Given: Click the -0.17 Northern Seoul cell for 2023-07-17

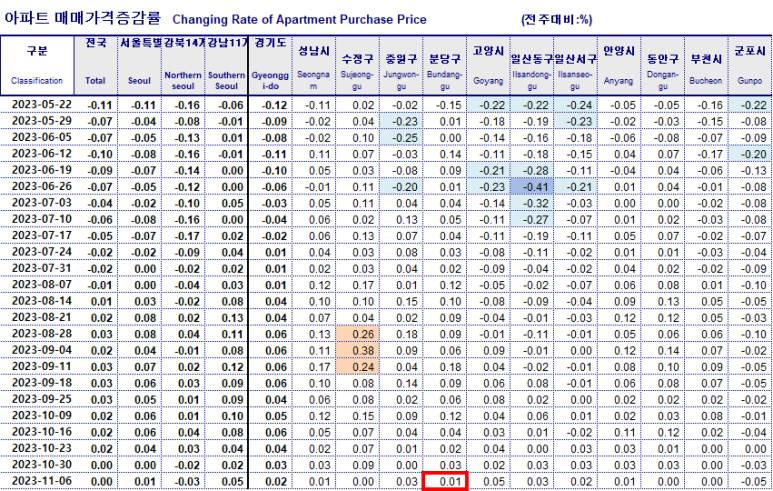Looking at the screenshot, I should pos(183,236).
